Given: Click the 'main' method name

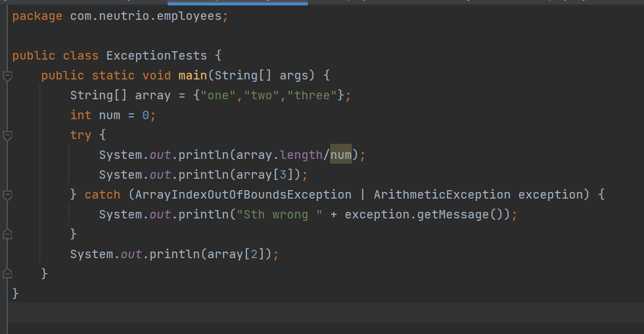Looking at the screenshot, I should point(193,75).
